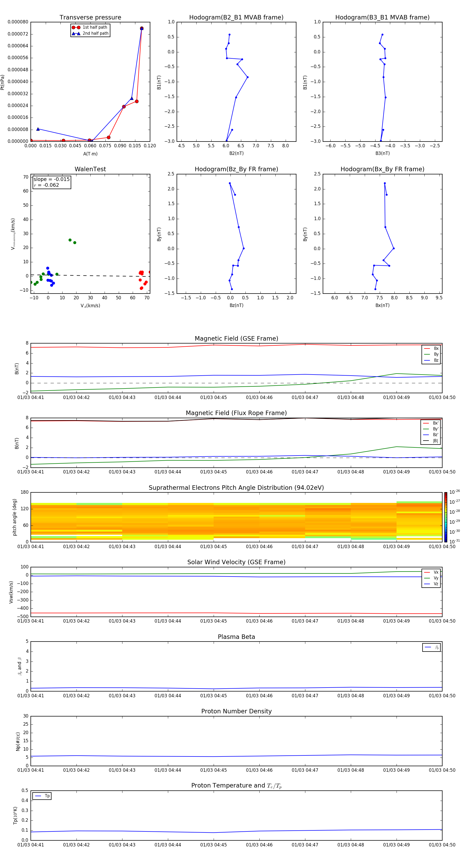Click the 'Bz(nT)' axis label
Screen dimensions: 473x868
(236, 305)
